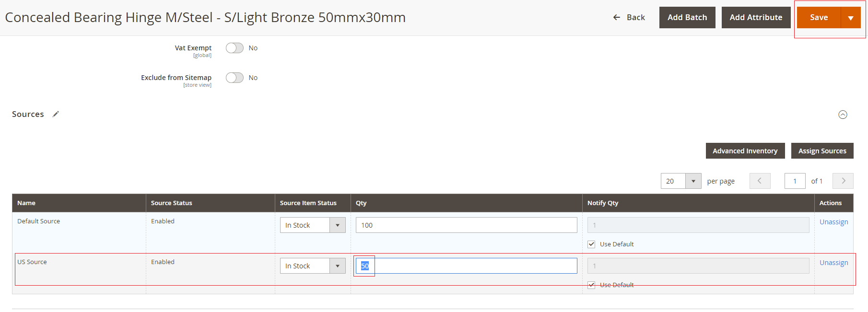The width and height of the screenshot is (868, 312).
Task: Open the per page count dropdown
Action: (x=693, y=181)
